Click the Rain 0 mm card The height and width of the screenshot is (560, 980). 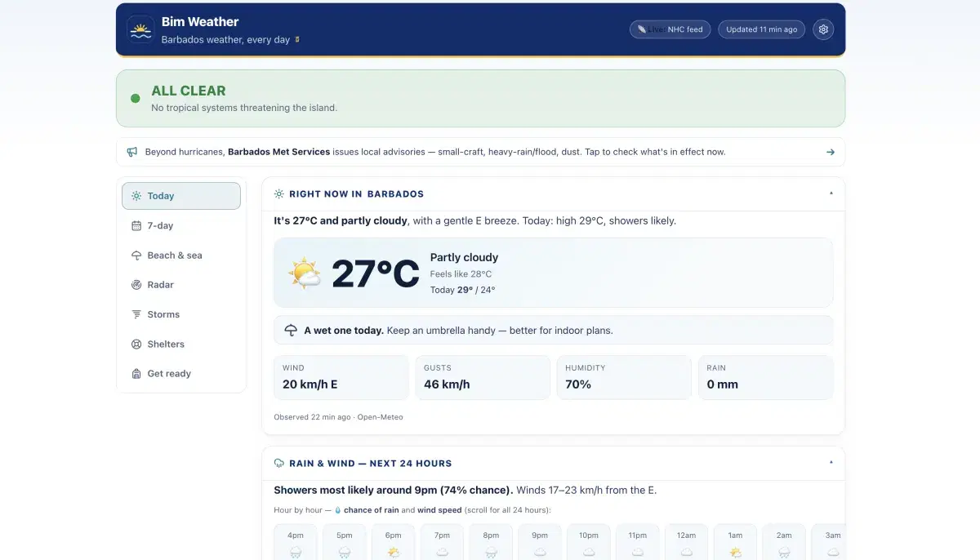pos(765,377)
